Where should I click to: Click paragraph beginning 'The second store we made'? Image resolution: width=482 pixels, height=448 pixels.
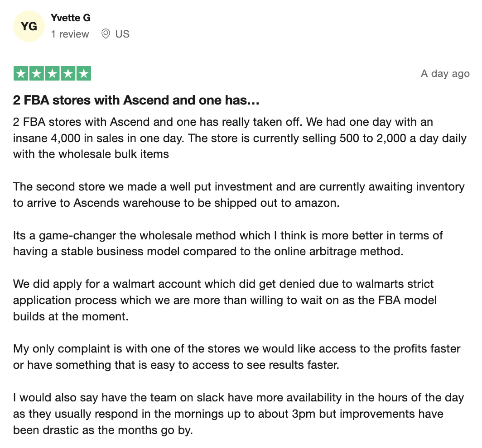click(239, 195)
